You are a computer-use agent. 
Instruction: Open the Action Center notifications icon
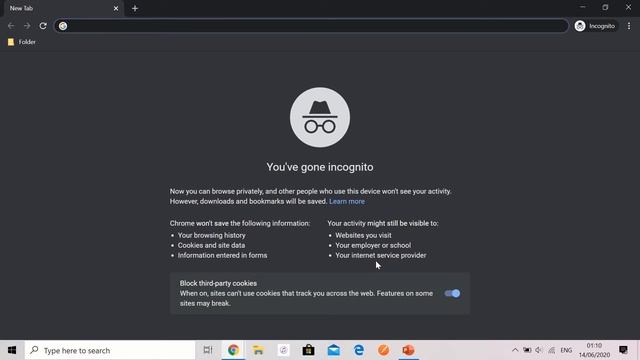point(623,350)
